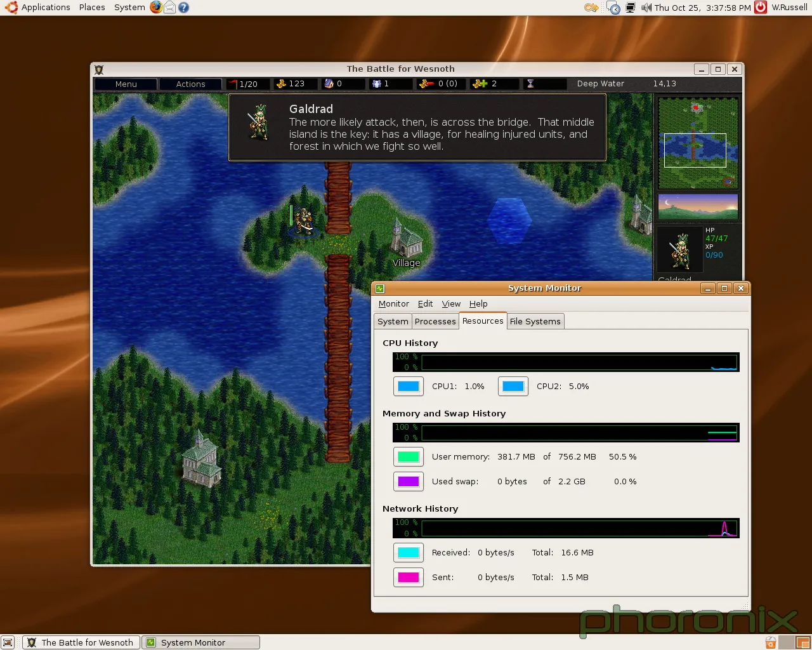The image size is (812, 650).
Task: Open the volume speaker applet
Action: [646, 8]
